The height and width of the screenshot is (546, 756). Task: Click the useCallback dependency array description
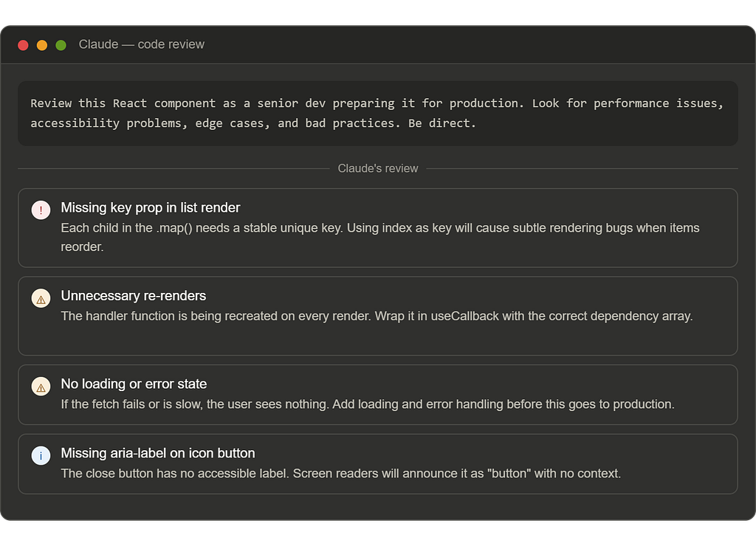(377, 316)
